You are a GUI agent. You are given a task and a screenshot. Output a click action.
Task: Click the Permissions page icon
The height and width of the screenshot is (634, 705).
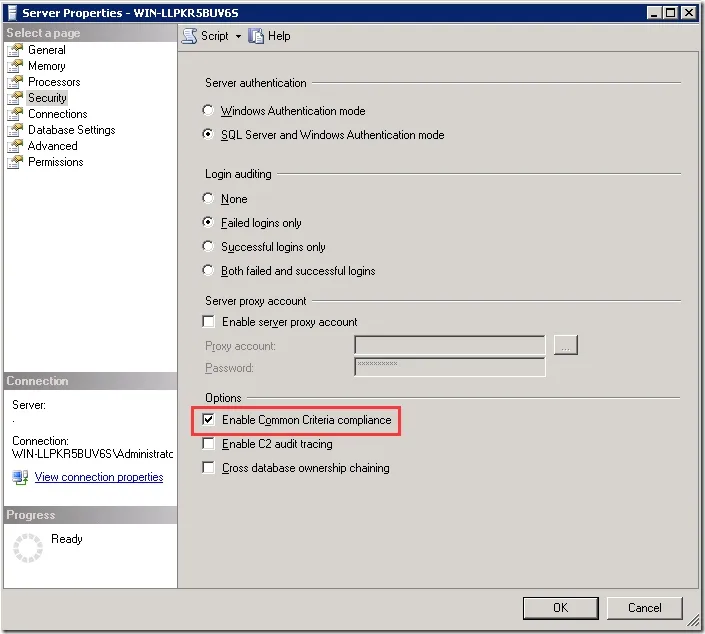pyautogui.click(x=15, y=162)
